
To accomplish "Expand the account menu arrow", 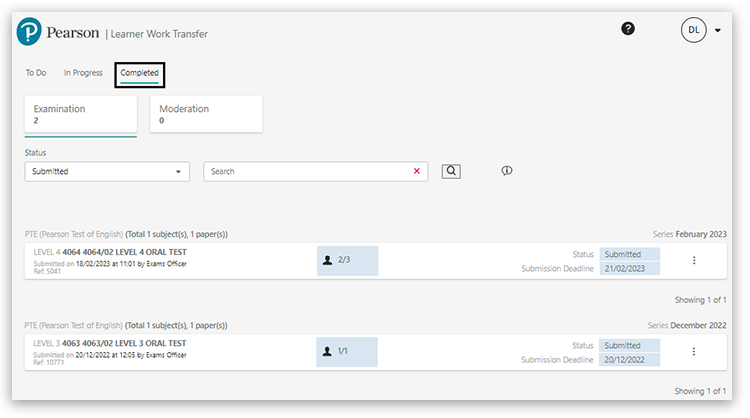I will 718,31.
